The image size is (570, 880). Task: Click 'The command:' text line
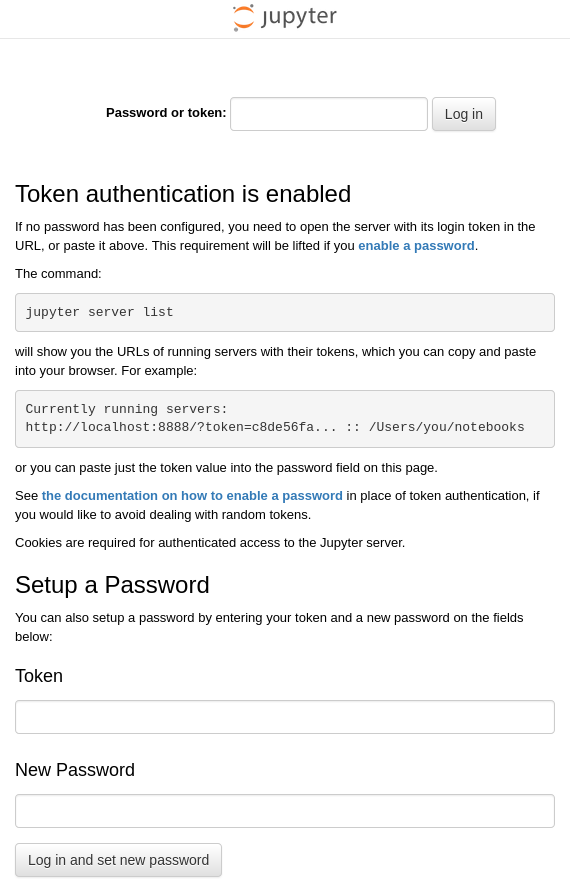click(x=58, y=274)
